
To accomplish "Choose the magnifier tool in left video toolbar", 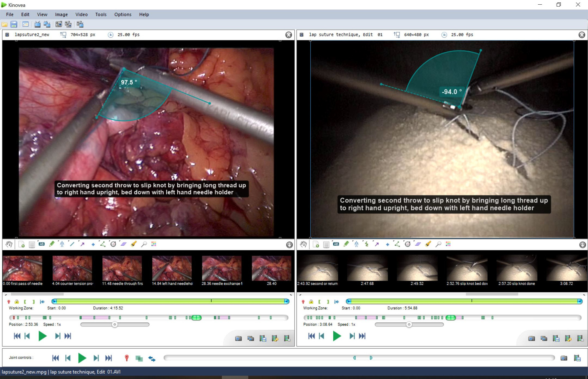I will pos(144,244).
